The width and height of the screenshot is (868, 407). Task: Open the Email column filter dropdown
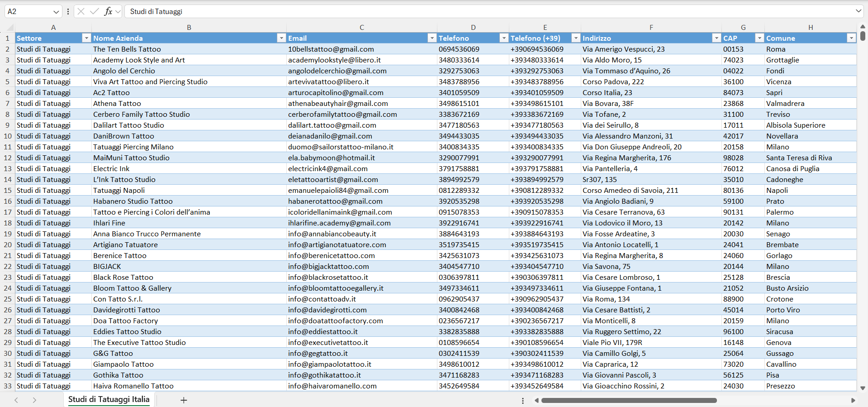[x=432, y=38]
